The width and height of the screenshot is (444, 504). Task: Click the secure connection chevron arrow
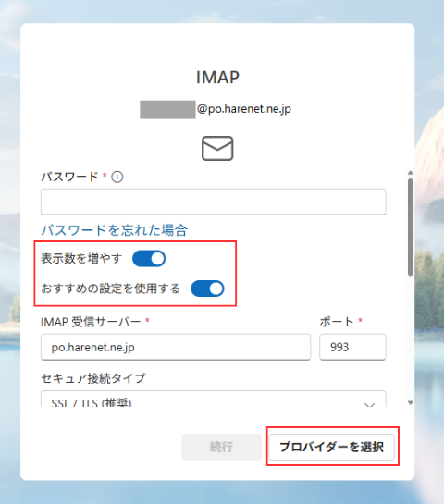click(369, 405)
